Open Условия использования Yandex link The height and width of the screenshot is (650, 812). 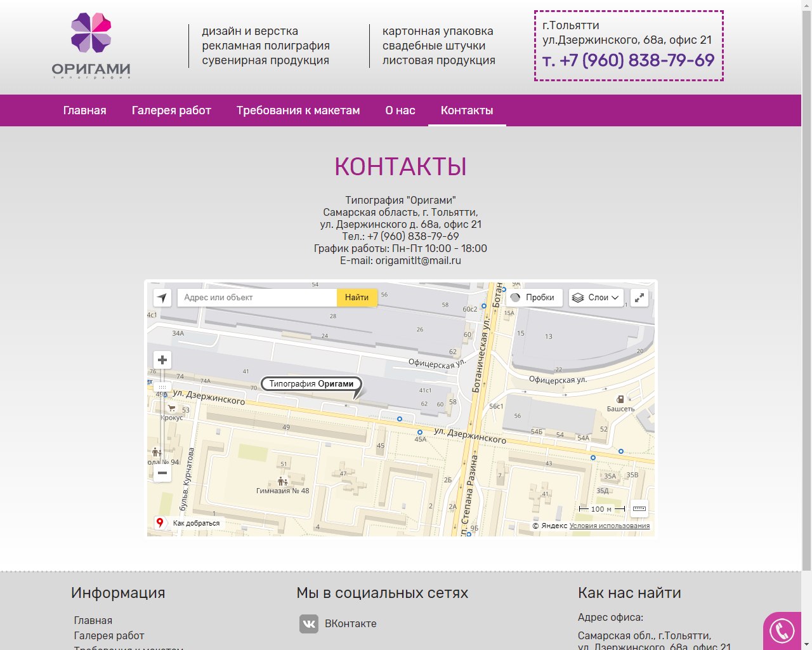click(x=610, y=526)
